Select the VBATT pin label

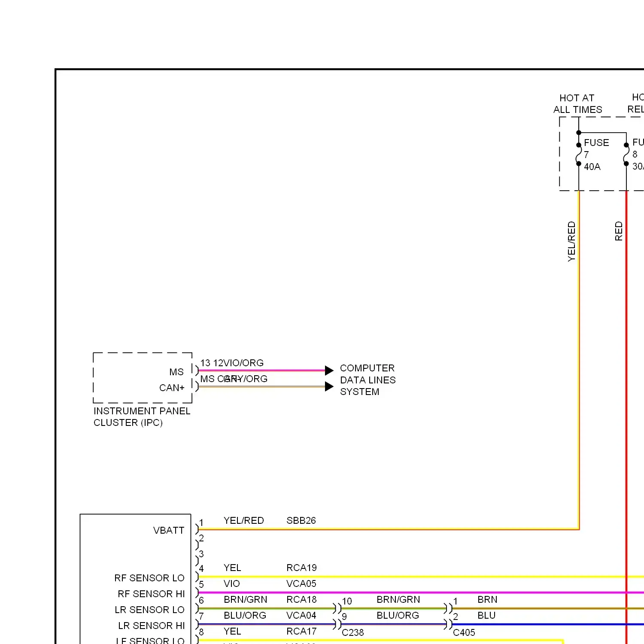[169, 530]
